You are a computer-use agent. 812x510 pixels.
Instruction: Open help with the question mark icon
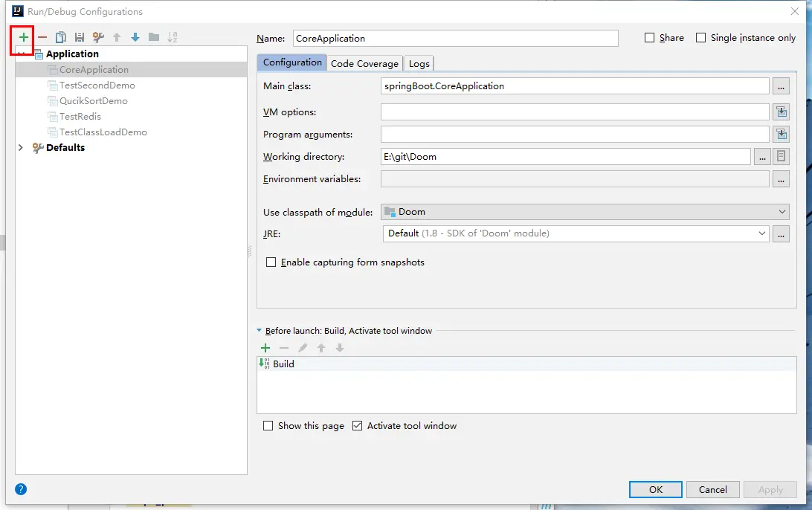(x=21, y=489)
